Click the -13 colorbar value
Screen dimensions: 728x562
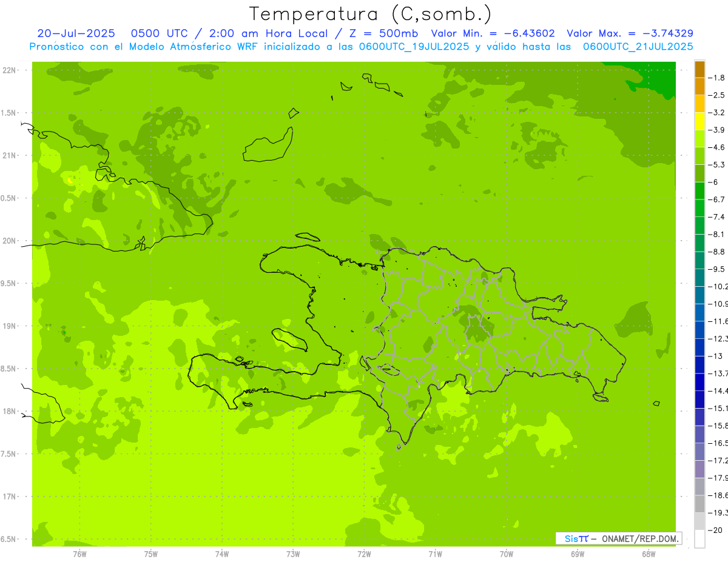pyautogui.click(x=716, y=356)
